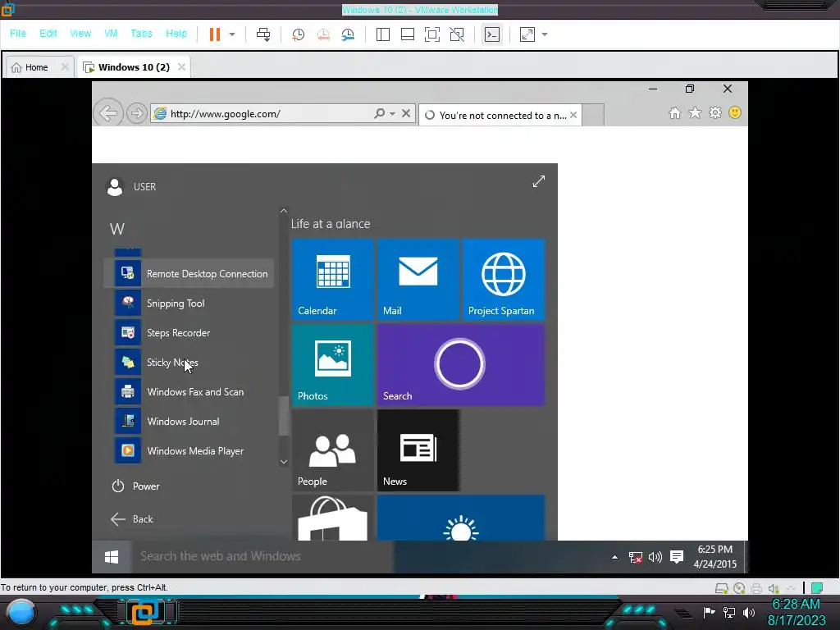This screenshot has width=840, height=630.
Task: Go Back from the all apps list
Action: pos(132,519)
